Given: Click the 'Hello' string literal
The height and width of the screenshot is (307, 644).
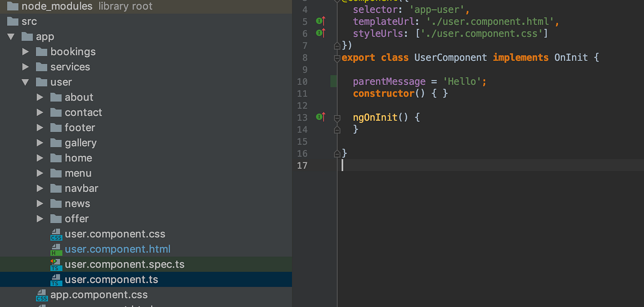Looking at the screenshot, I should click(x=462, y=82).
